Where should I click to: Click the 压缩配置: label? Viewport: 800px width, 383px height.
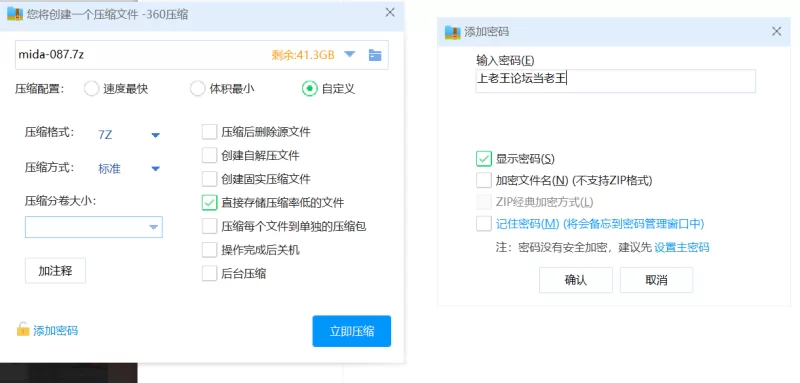click(x=39, y=89)
